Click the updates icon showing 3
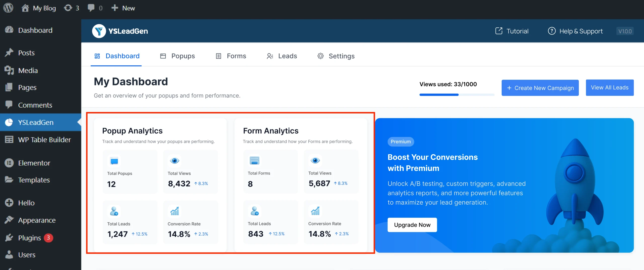The width and height of the screenshot is (644, 270). click(68, 8)
